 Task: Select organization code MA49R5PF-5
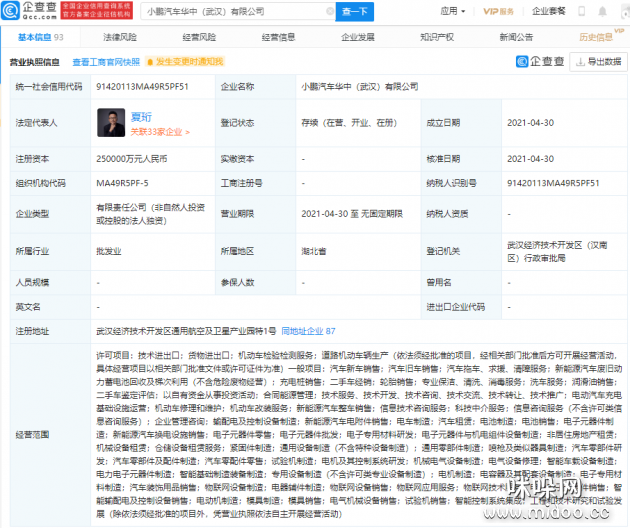tap(122, 183)
